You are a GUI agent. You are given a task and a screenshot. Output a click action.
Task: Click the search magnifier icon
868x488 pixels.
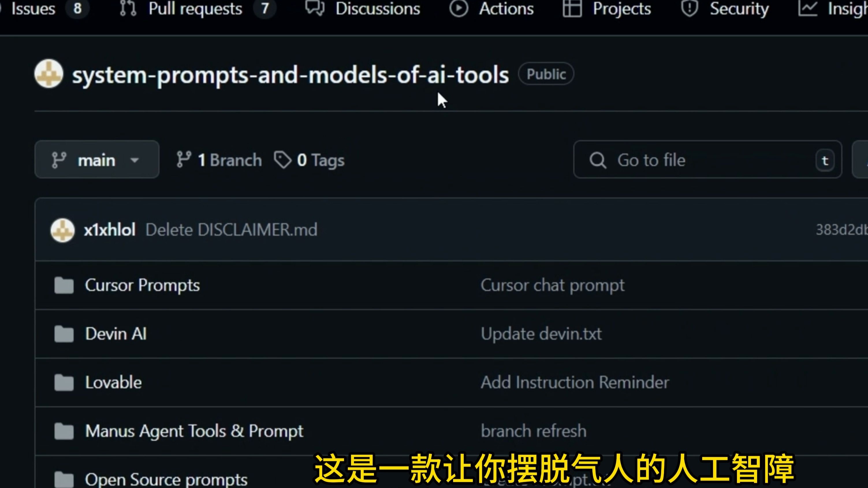598,160
